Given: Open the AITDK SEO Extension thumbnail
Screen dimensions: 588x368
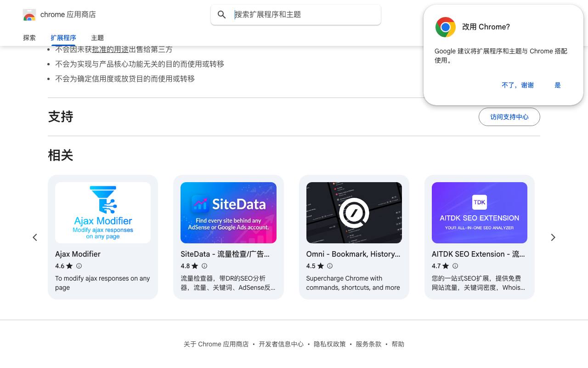Looking at the screenshot, I should [480, 213].
